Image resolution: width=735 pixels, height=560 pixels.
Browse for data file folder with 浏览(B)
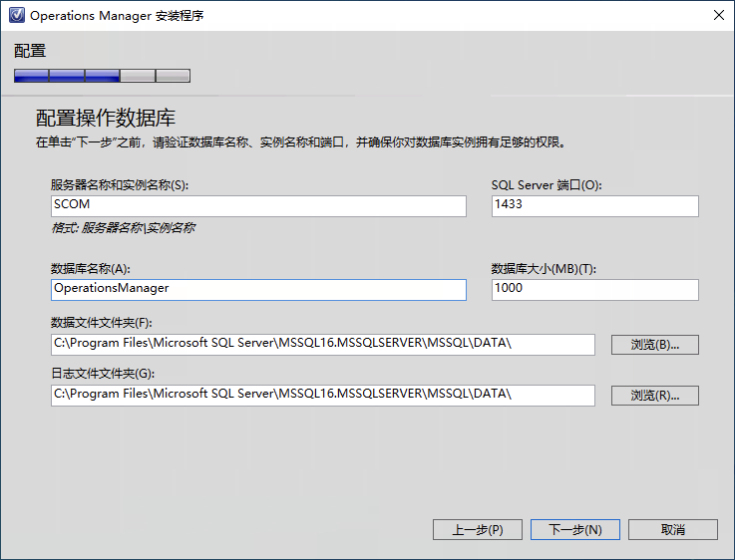click(x=655, y=345)
